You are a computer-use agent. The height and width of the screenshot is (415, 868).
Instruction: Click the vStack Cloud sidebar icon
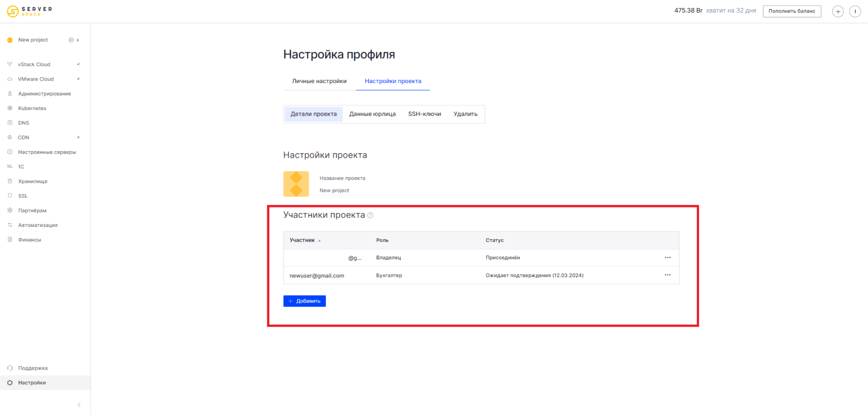[10, 64]
